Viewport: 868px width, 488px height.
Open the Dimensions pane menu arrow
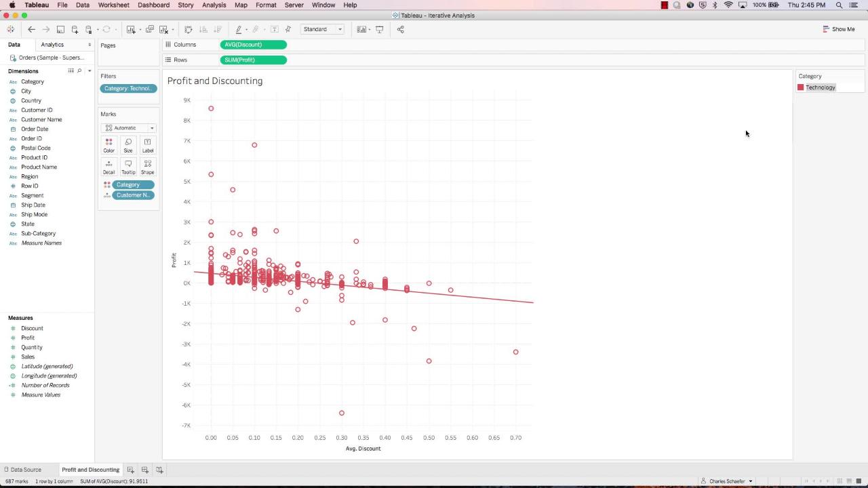90,71
